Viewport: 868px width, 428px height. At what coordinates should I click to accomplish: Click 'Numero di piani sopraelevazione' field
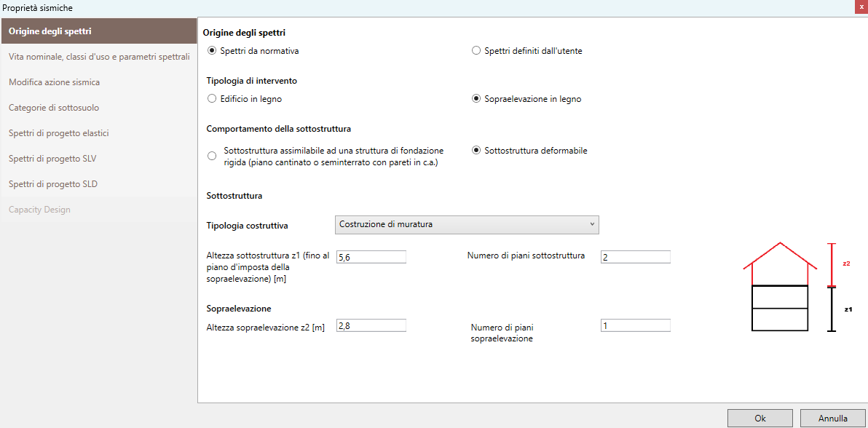635,325
